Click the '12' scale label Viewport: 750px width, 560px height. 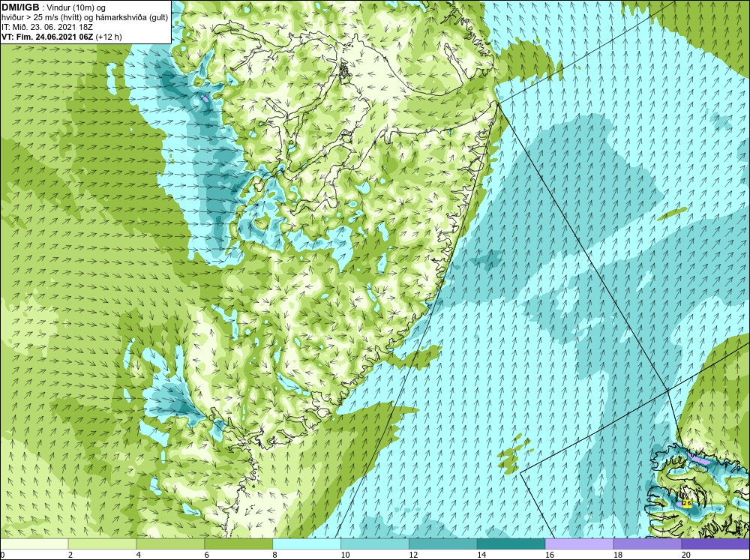click(x=413, y=555)
